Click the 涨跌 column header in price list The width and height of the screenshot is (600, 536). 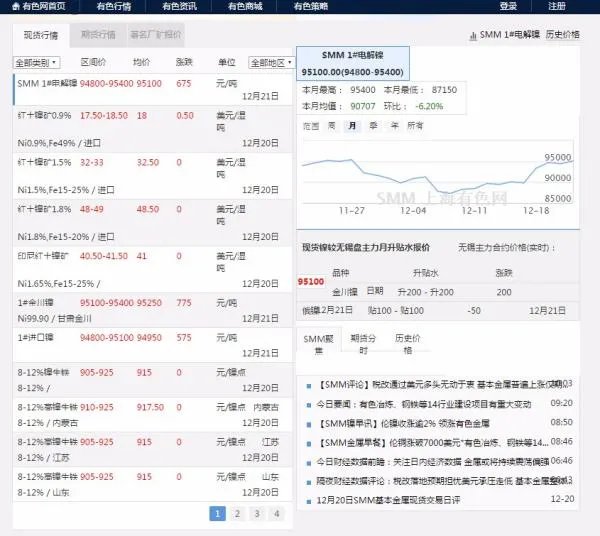click(x=184, y=62)
